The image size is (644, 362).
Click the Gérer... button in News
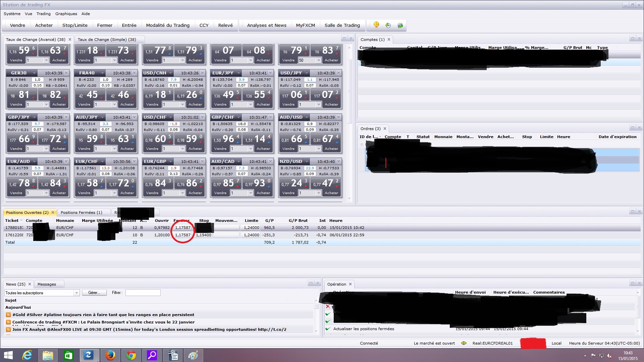point(94,293)
